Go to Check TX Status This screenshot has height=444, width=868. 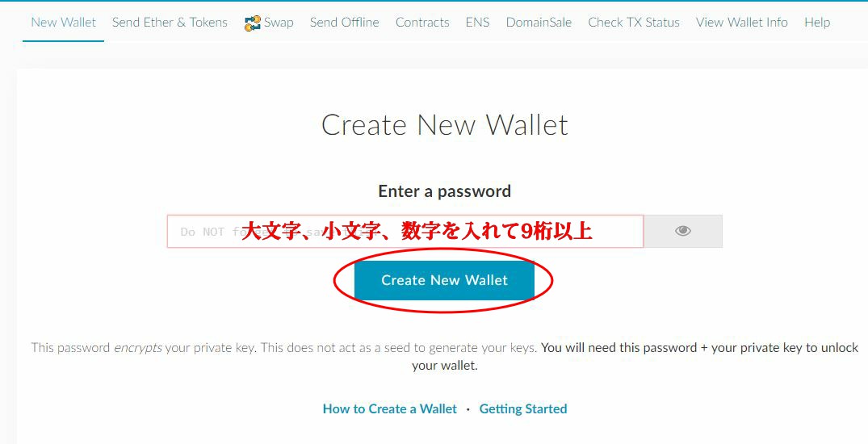pyautogui.click(x=634, y=23)
